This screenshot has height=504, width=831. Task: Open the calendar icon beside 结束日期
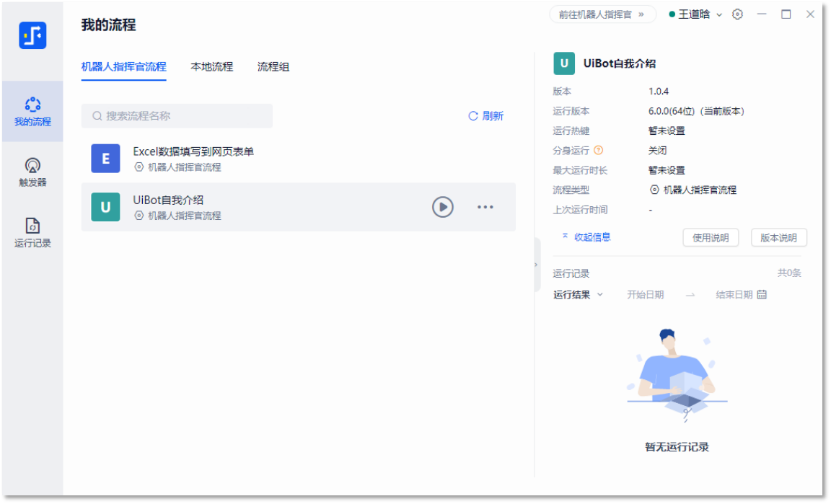point(762,295)
